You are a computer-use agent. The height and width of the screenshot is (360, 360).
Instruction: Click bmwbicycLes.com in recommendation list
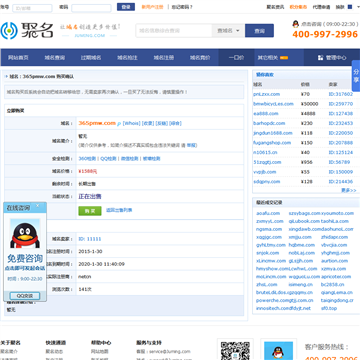[273, 104]
